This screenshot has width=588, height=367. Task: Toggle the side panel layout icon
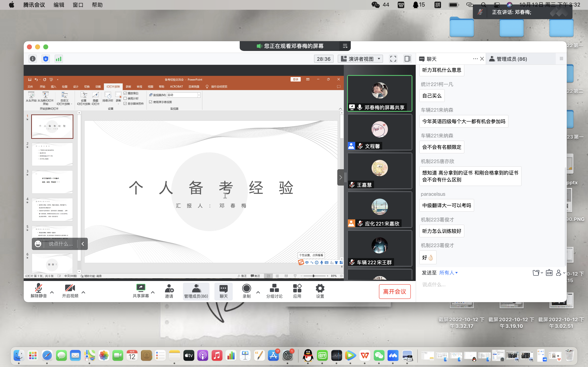pos(407,59)
